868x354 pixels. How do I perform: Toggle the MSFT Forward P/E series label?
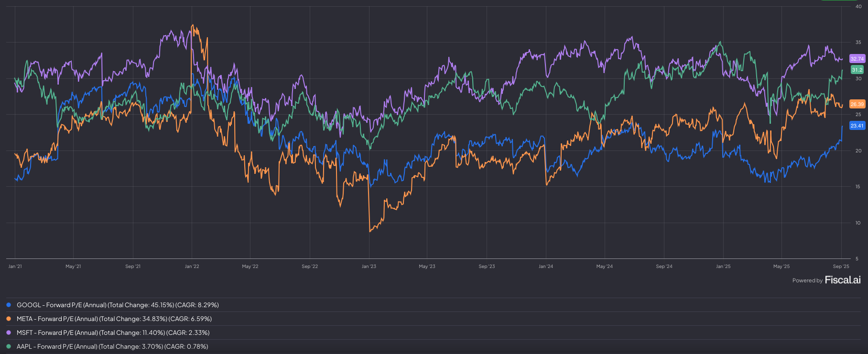tap(113, 333)
